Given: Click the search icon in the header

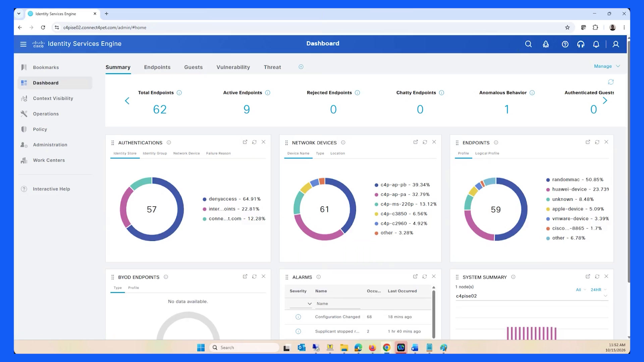Looking at the screenshot, I should click(x=528, y=44).
